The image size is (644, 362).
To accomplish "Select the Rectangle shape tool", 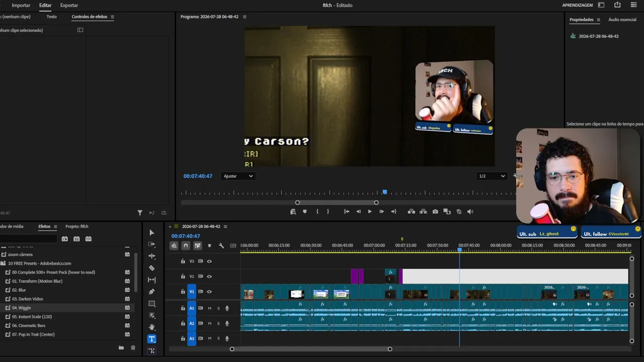I will coord(151,304).
